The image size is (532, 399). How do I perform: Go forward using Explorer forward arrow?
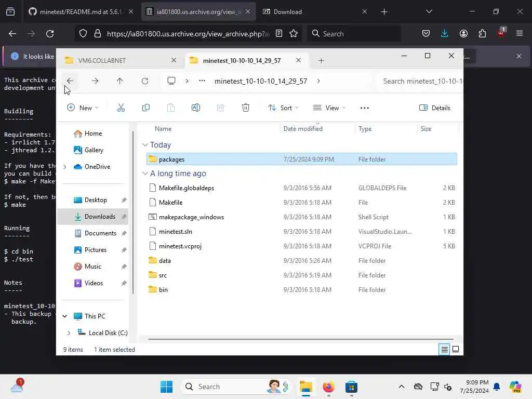coord(95,81)
